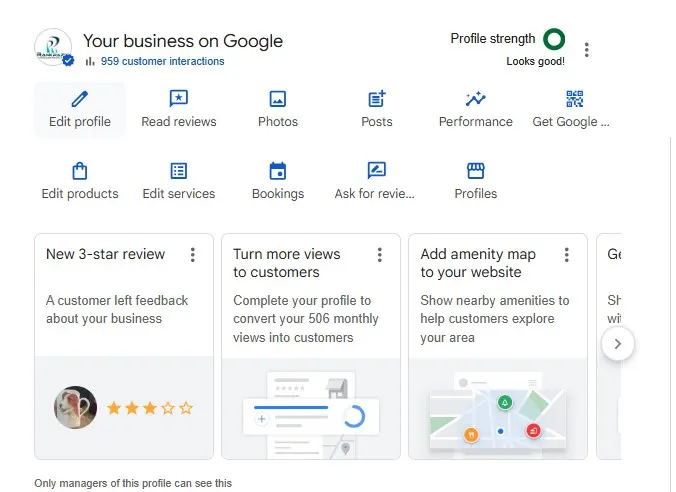
Task: Click the Read reviews label
Action: tap(179, 122)
